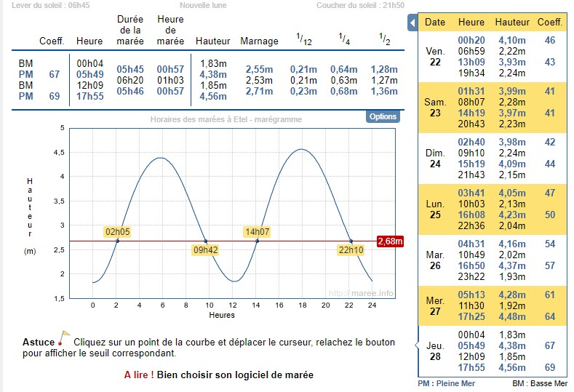Click the 'BM : Basse Mer' legend
The height and width of the screenshot is (392, 574).
click(x=540, y=383)
